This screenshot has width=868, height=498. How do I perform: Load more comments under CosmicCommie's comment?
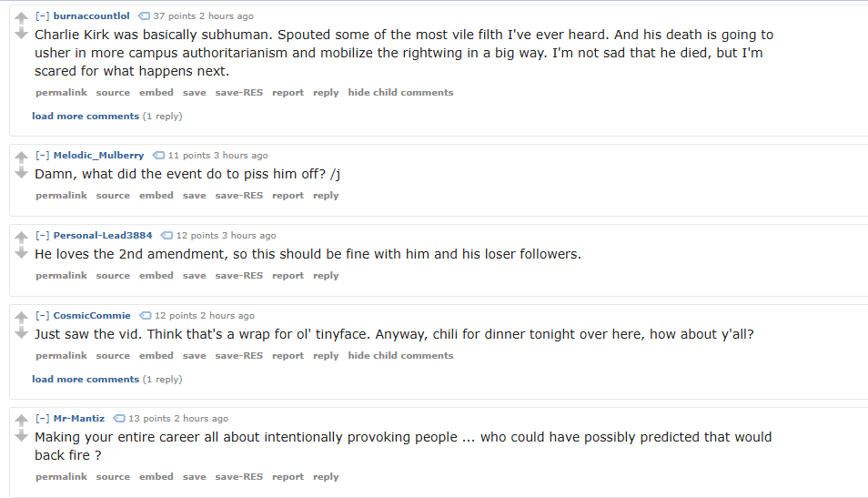tap(86, 380)
